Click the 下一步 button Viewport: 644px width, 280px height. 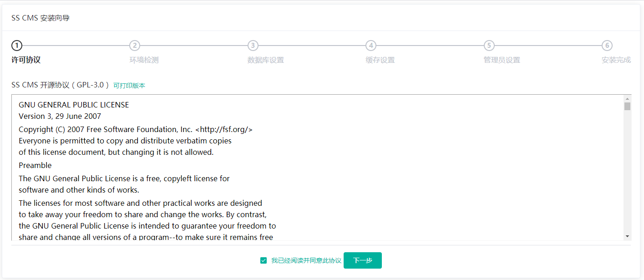tap(363, 260)
